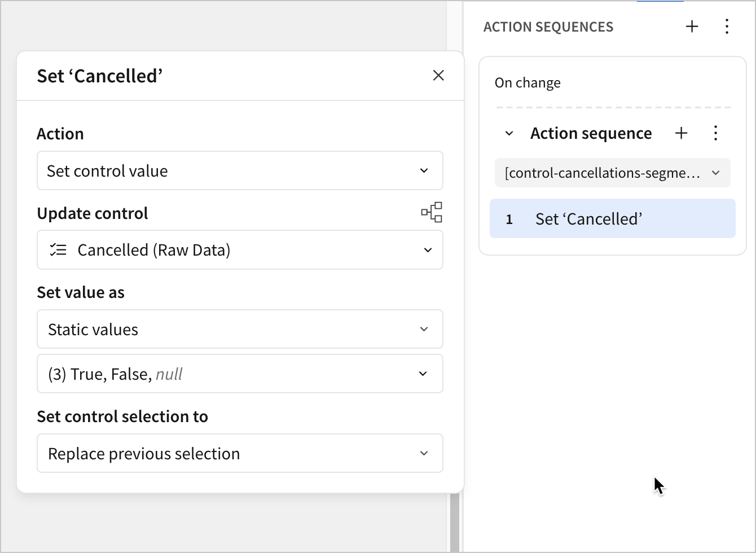Image resolution: width=756 pixels, height=553 pixels.
Task: Open the Static values dropdown
Action: tap(240, 330)
